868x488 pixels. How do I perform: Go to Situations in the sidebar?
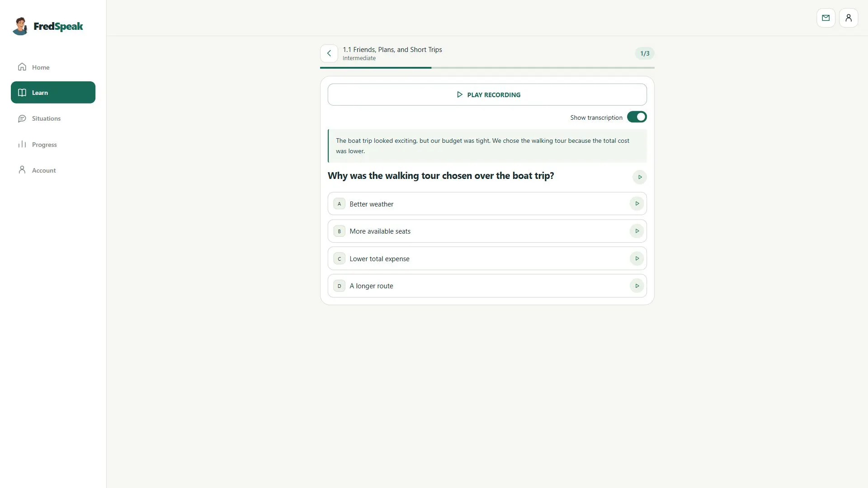tap(53, 118)
